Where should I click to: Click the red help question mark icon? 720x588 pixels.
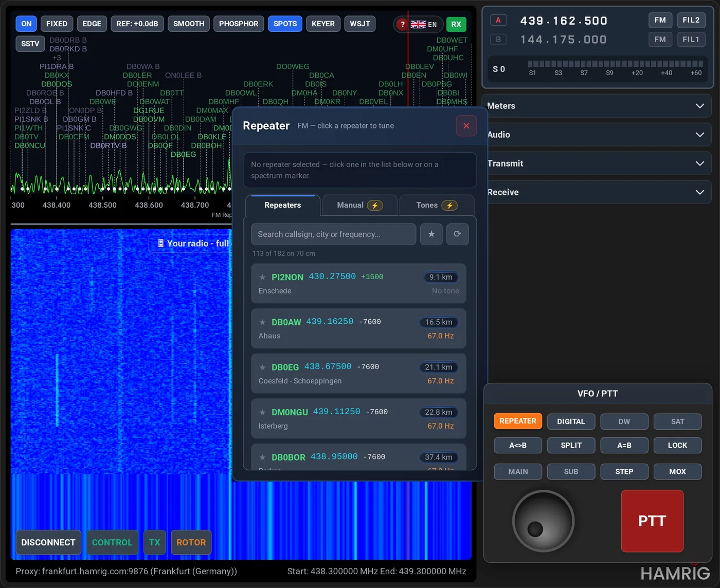403,24
